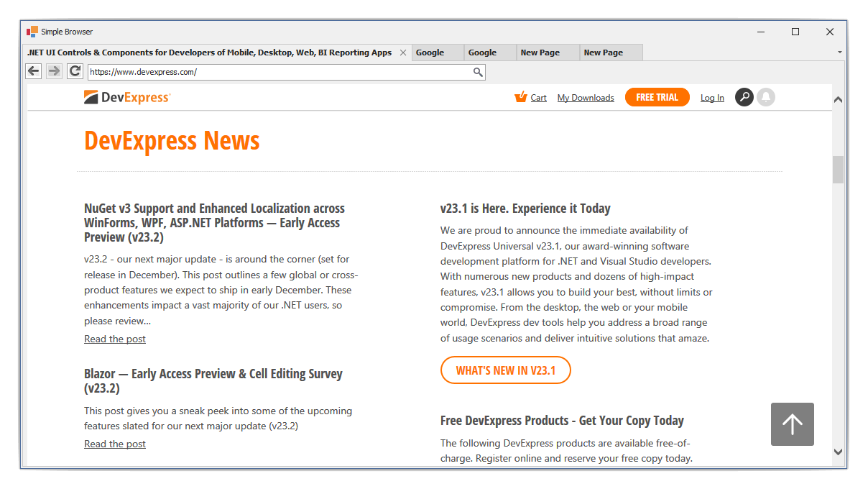The width and height of the screenshot is (868, 489).
Task: Maximize the Simple Browser window
Action: click(x=795, y=32)
